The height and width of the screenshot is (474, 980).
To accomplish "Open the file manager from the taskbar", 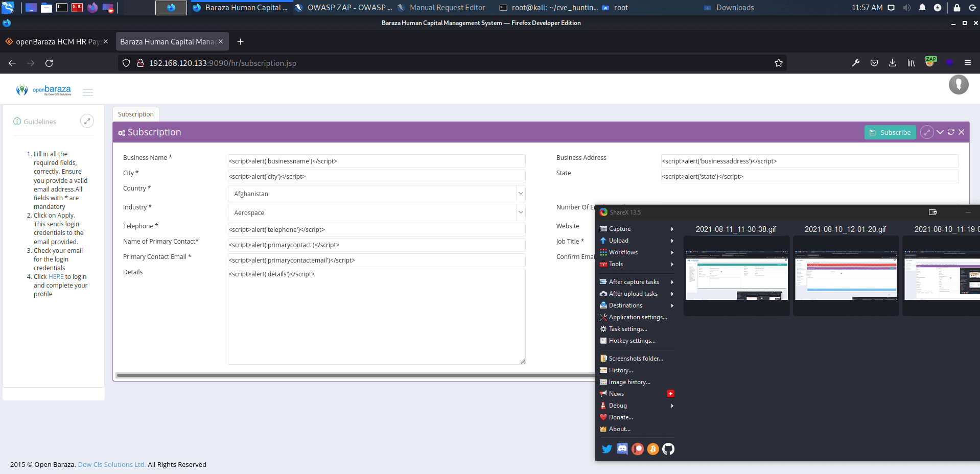I will (x=46, y=7).
